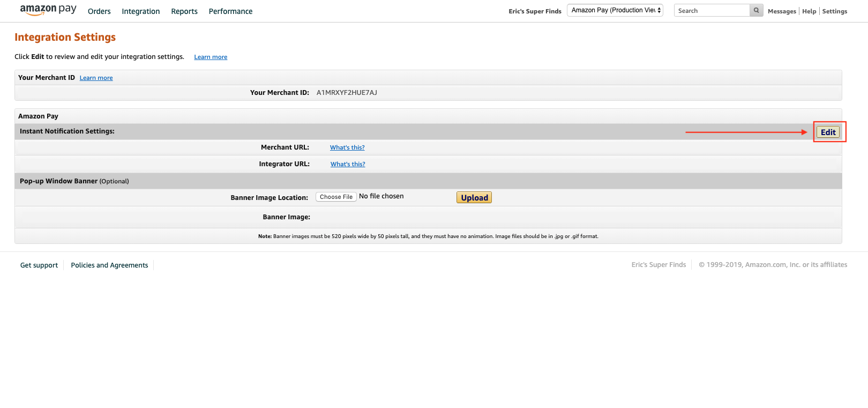Click the Banner Image Location label
This screenshot has height=408, width=868.
270,198
